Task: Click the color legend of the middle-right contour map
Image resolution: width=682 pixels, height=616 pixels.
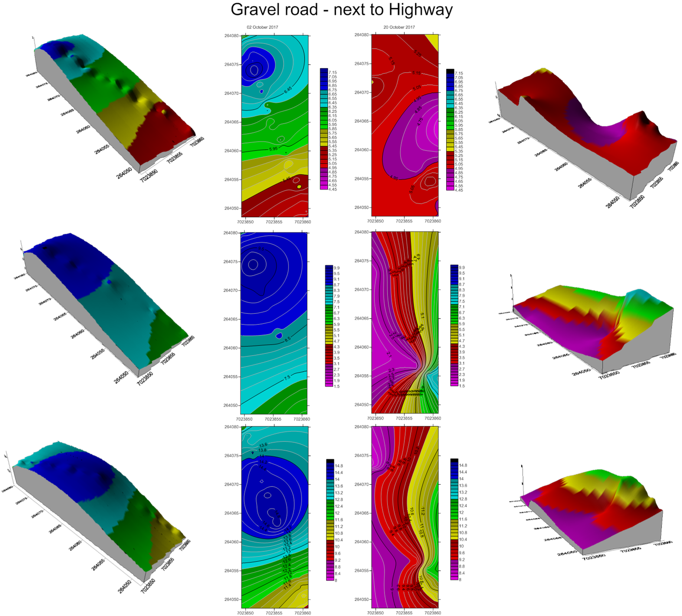Action: pos(455,323)
